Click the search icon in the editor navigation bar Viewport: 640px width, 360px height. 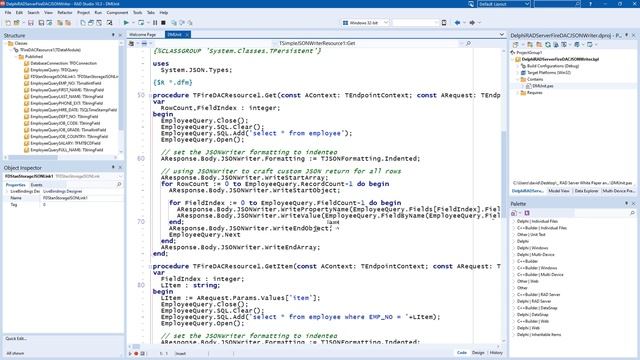point(468,43)
